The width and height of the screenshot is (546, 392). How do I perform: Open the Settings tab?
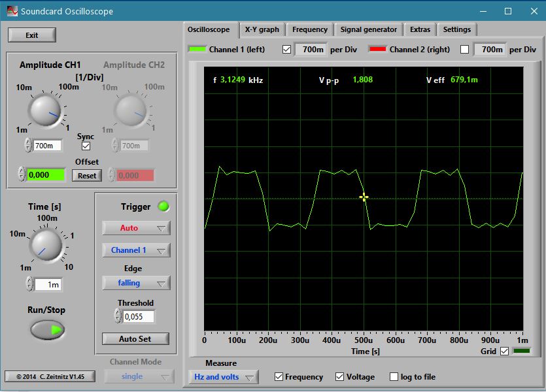pyautogui.click(x=457, y=29)
